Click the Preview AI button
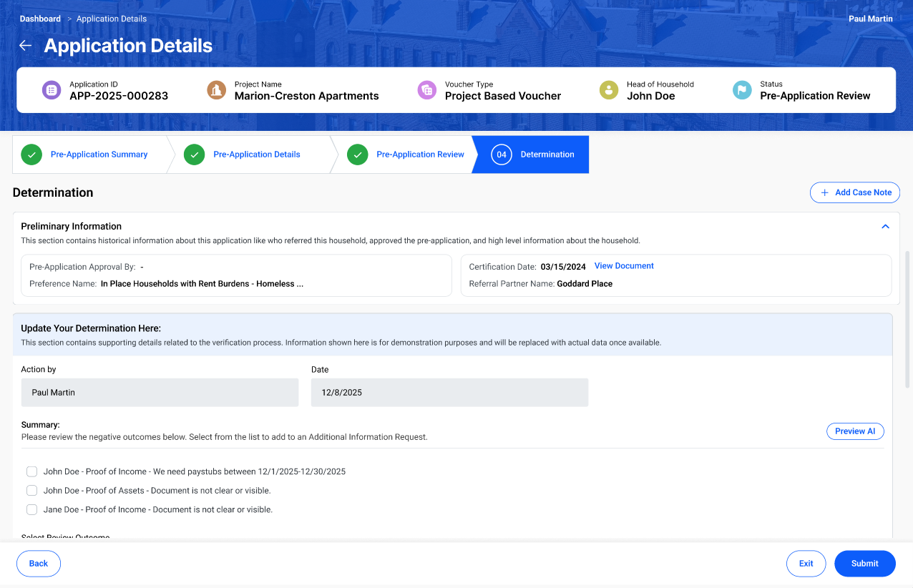Image resolution: width=913 pixels, height=588 pixels. point(855,431)
